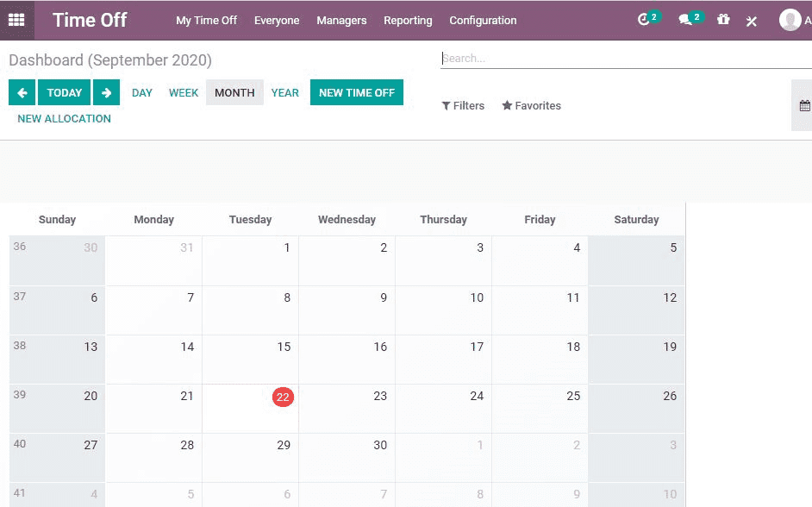Image resolution: width=812 pixels, height=507 pixels.
Task: Open the Configuration menu
Action: pyautogui.click(x=483, y=20)
